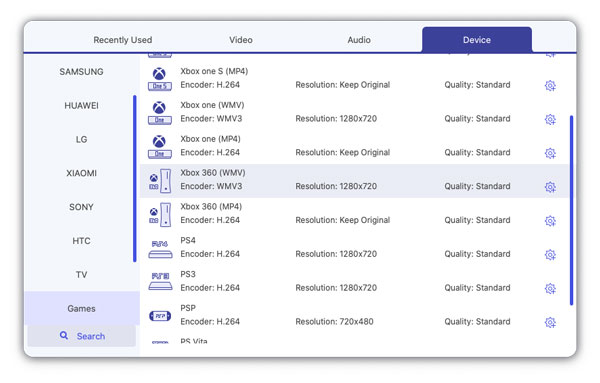Click the Search field in sidebar
The width and height of the screenshot is (600, 383).
(82, 336)
